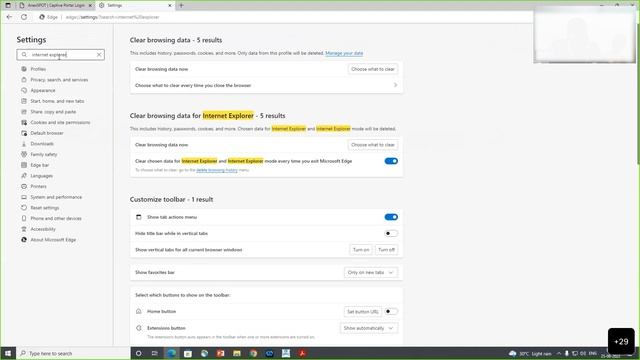Open Task View on taskbar
640x360 pixels.
coord(155,353)
